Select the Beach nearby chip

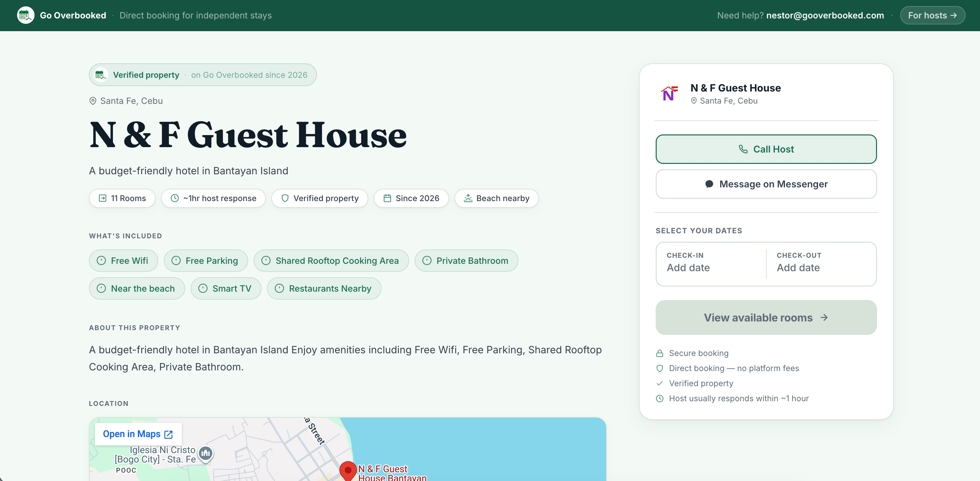(x=496, y=198)
